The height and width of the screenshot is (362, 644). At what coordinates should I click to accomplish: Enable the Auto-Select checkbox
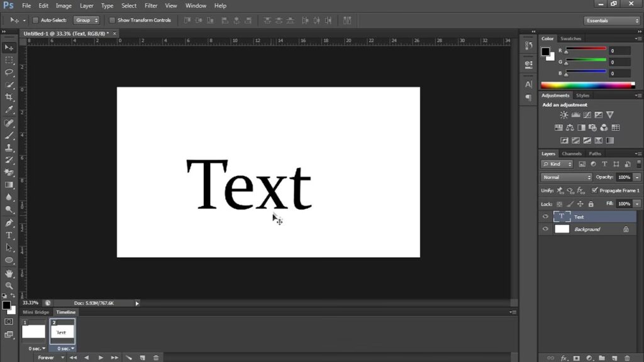click(x=36, y=20)
